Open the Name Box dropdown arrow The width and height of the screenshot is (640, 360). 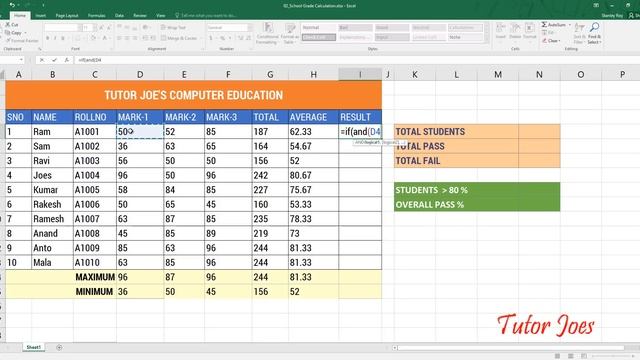pos(21,60)
